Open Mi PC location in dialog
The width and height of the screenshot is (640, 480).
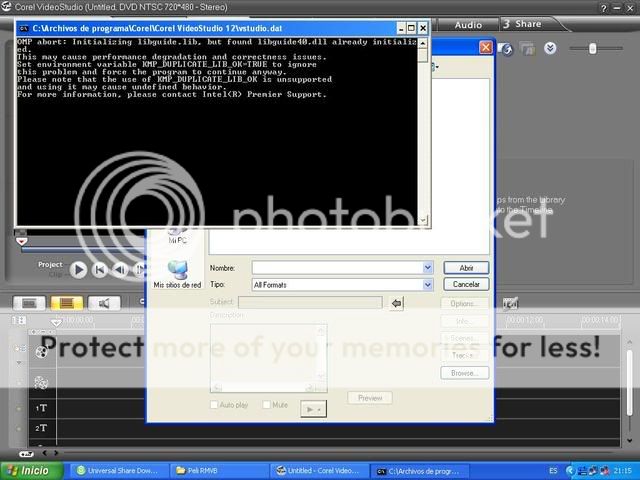pyautogui.click(x=178, y=237)
